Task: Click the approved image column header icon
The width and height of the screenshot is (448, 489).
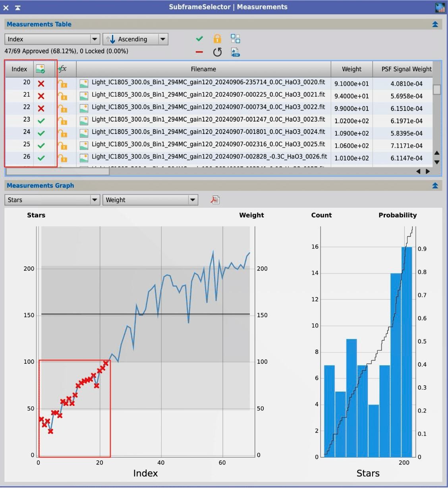Action: [x=40, y=69]
